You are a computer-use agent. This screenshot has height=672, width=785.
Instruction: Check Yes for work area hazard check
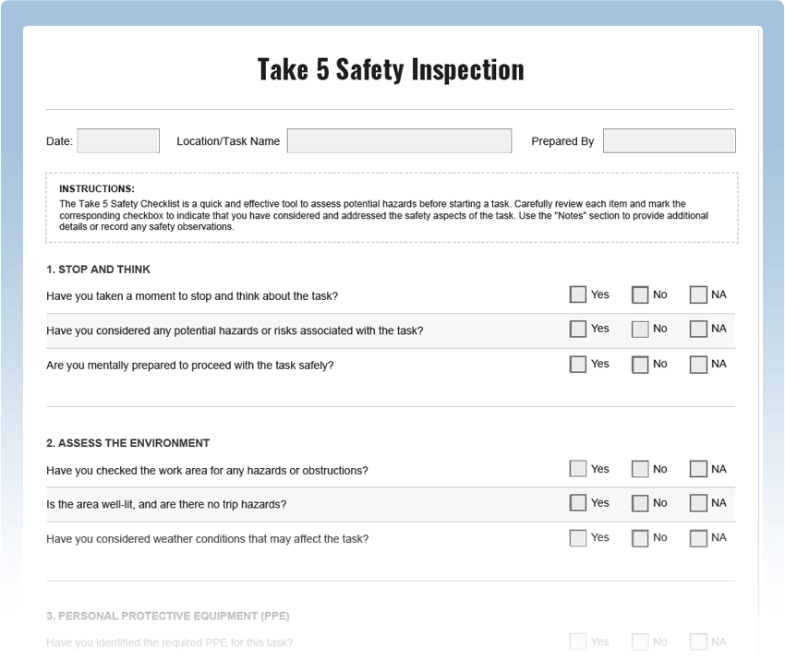click(x=577, y=469)
